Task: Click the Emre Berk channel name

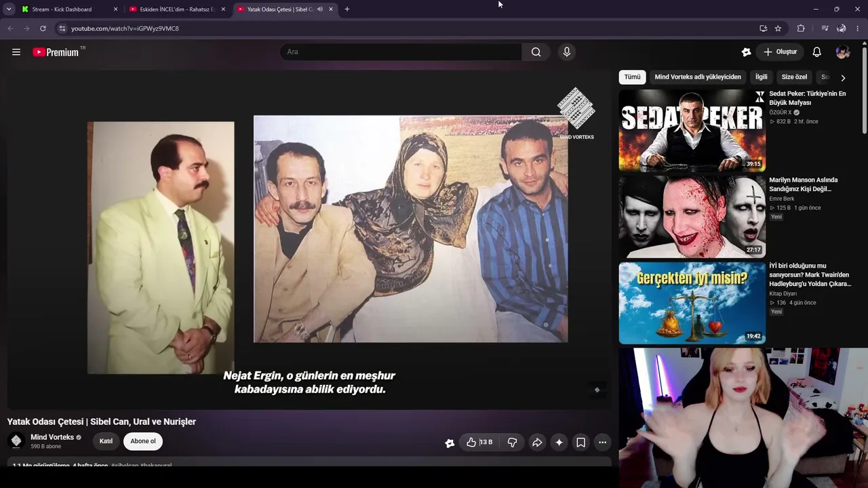Action: click(781, 199)
